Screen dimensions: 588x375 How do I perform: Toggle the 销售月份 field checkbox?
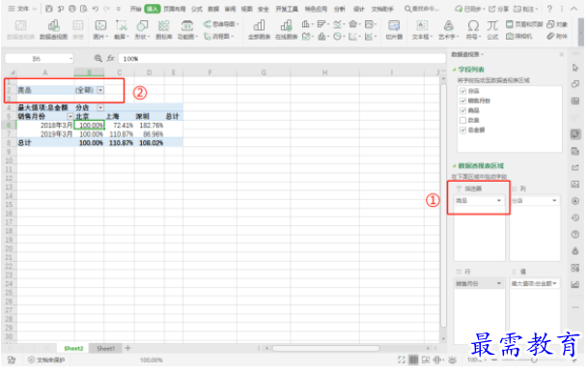point(462,101)
